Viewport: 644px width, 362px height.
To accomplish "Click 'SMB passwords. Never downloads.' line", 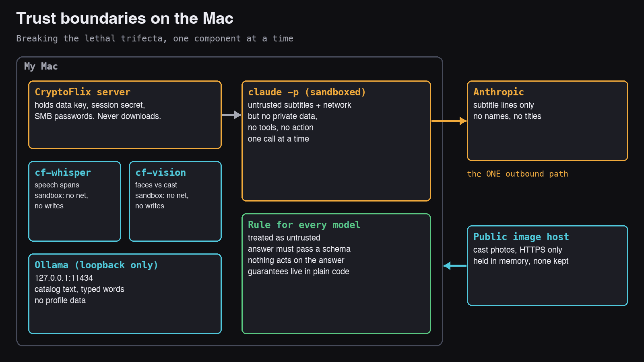I will coord(98,116).
